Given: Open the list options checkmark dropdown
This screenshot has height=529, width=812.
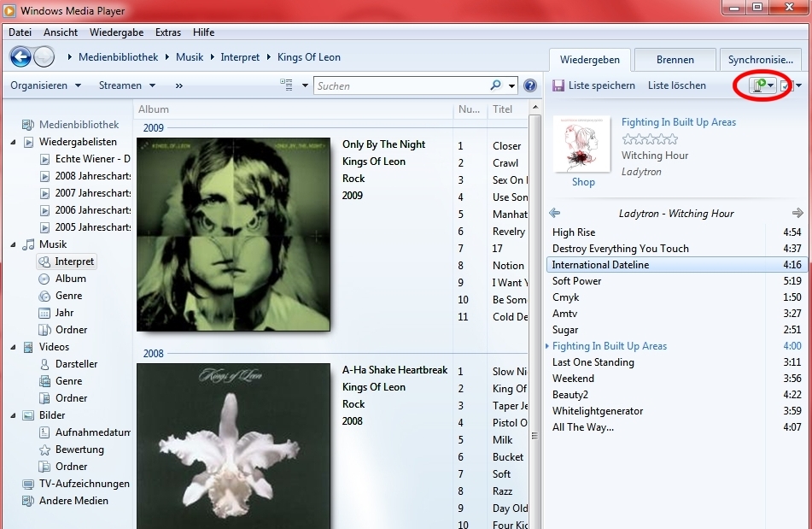Looking at the screenshot, I should 791,85.
